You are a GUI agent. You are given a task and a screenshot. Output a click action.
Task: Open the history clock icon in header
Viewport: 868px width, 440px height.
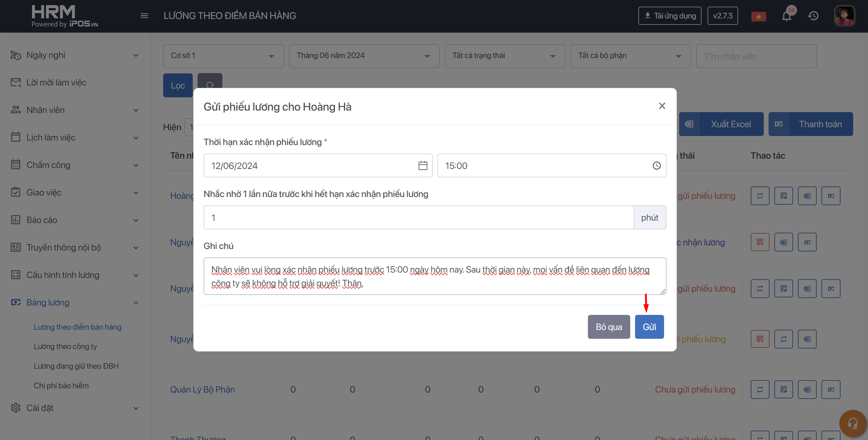click(813, 16)
